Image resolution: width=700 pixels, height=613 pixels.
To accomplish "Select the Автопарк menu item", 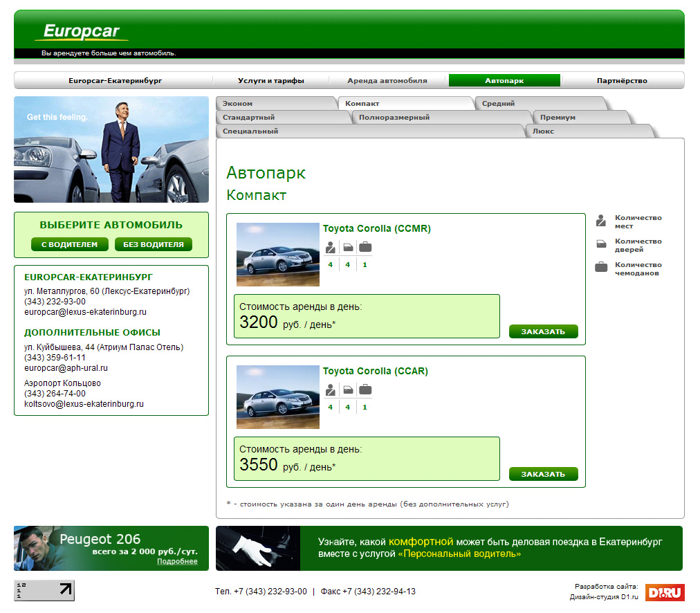I will pos(504,81).
